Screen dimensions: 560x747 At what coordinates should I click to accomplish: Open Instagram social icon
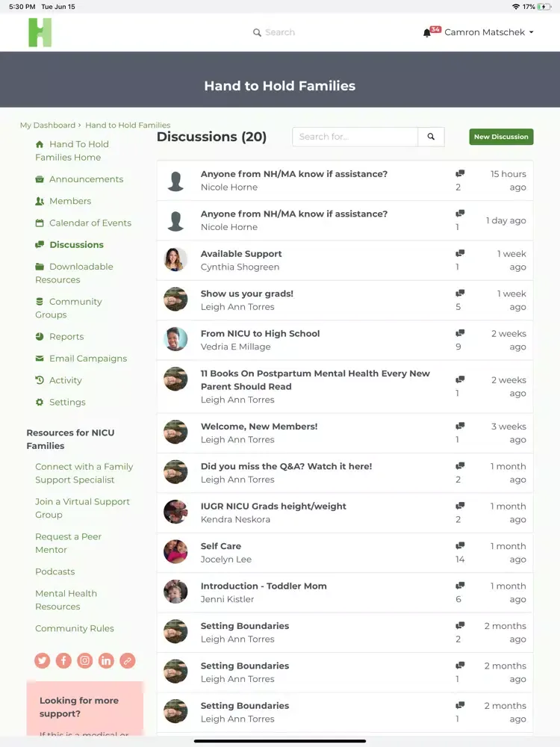(x=85, y=661)
